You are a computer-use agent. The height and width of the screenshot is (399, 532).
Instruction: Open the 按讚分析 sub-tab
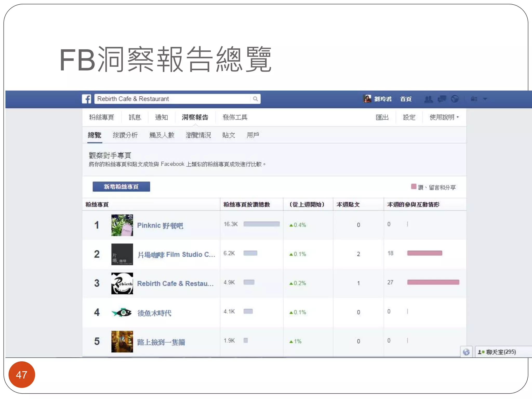tap(125, 135)
